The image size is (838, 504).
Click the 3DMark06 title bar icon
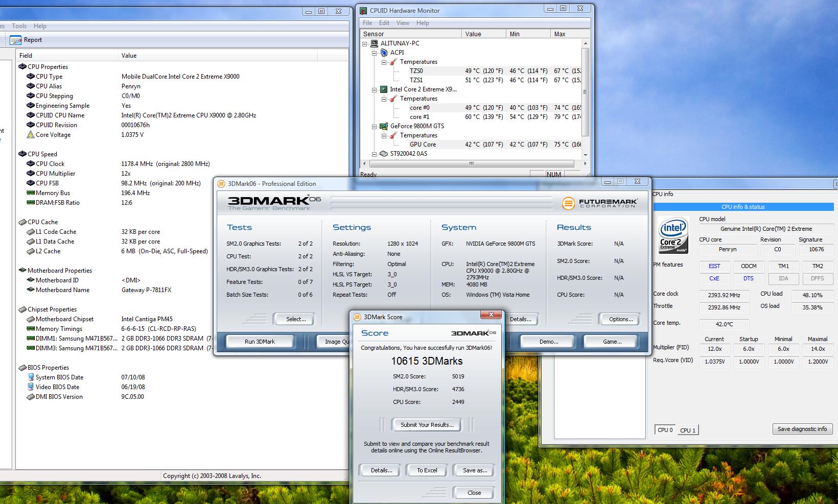point(221,184)
